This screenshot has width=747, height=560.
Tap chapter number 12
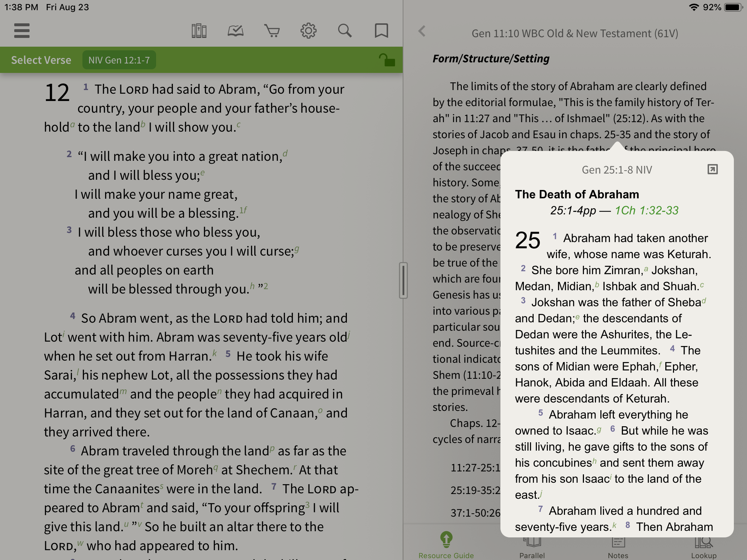(x=57, y=93)
